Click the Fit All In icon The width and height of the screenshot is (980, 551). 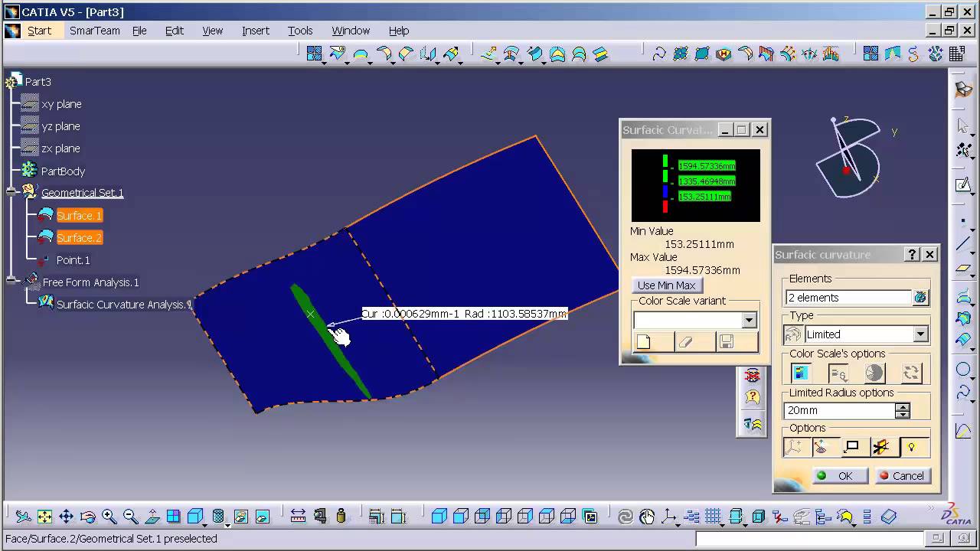click(44, 517)
